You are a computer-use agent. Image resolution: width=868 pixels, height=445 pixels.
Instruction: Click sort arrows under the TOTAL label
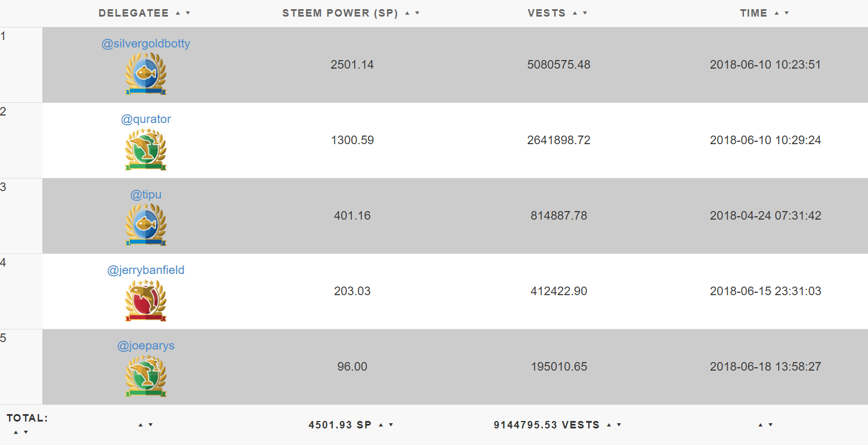tap(21, 432)
